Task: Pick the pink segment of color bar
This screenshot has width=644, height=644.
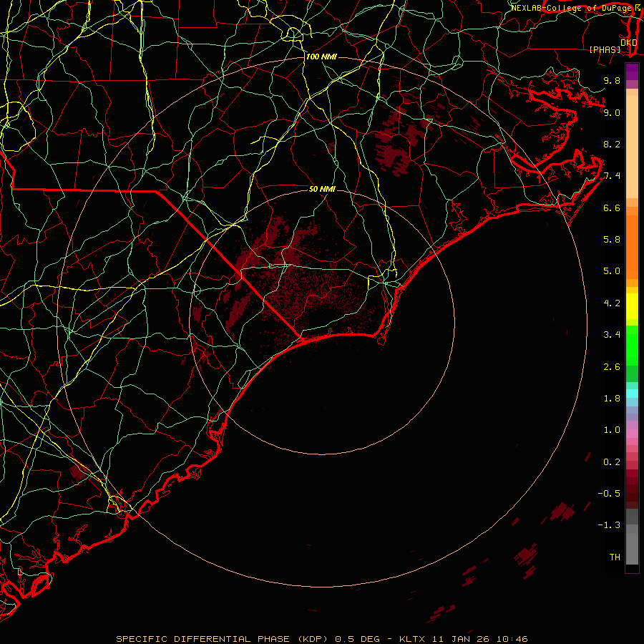Action: 632,434
